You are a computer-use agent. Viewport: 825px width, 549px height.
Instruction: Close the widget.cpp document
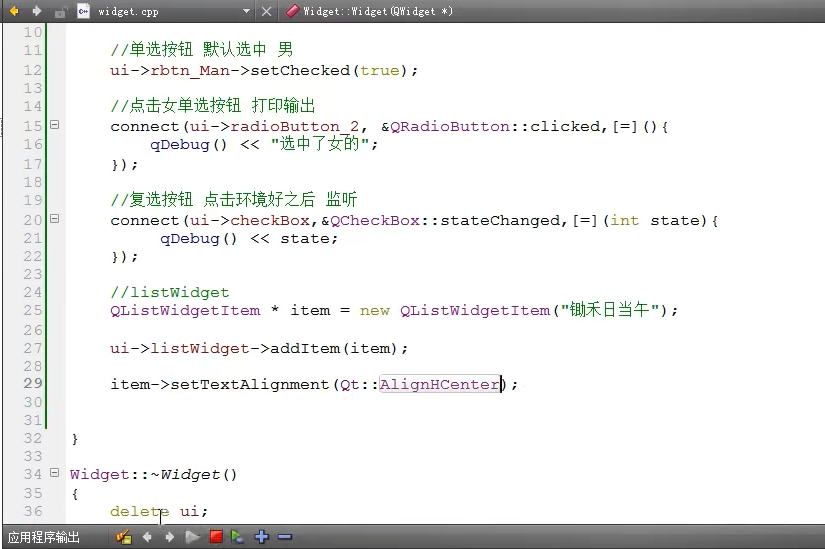click(x=267, y=11)
